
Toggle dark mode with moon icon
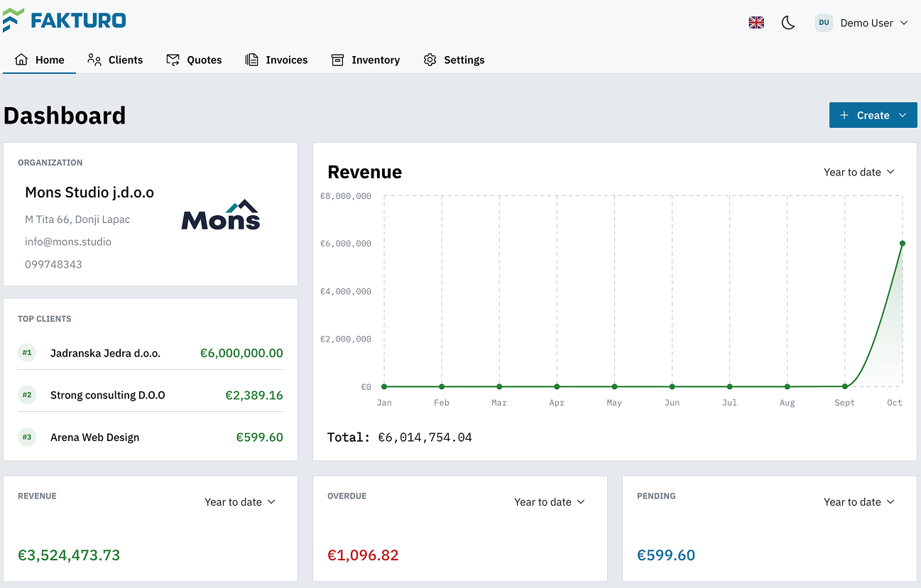[x=788, y=23]
